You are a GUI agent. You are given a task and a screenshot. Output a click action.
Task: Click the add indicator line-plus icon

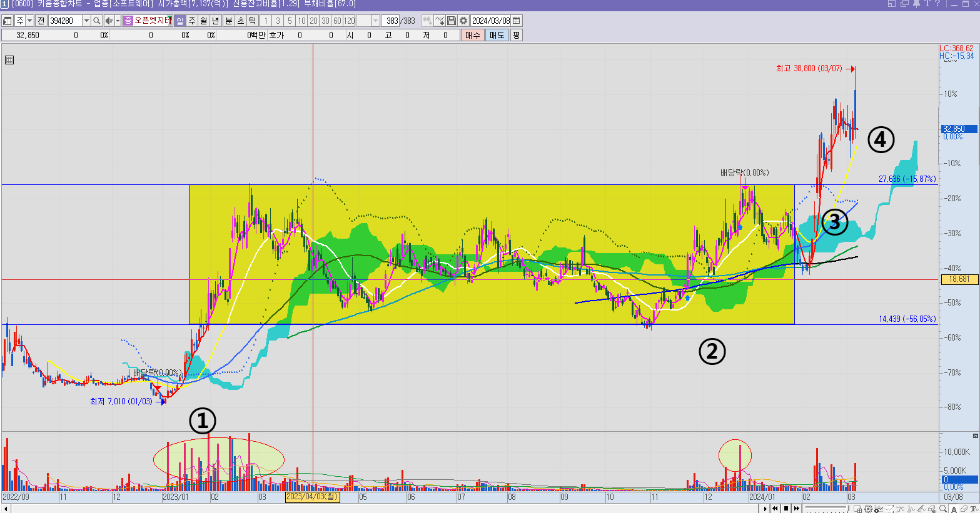click(x=440, y=21)
